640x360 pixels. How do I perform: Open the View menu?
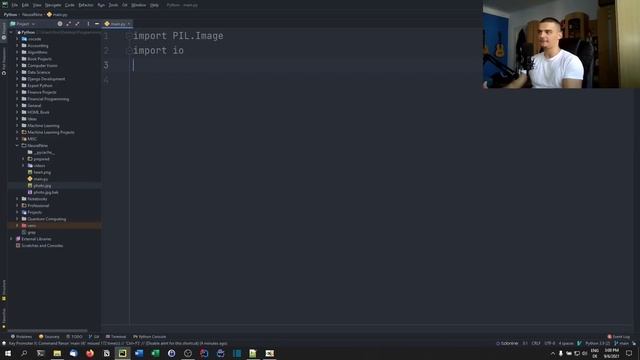point(37,5)
